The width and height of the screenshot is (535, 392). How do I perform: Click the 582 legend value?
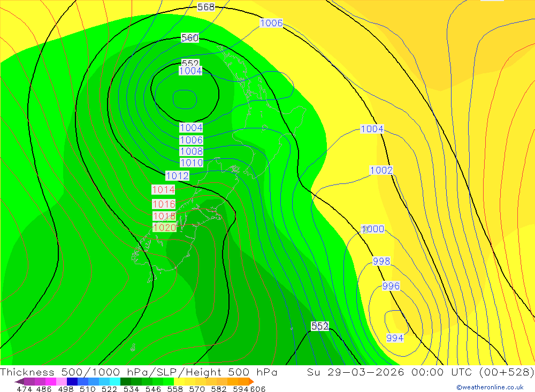pos(219,389)
